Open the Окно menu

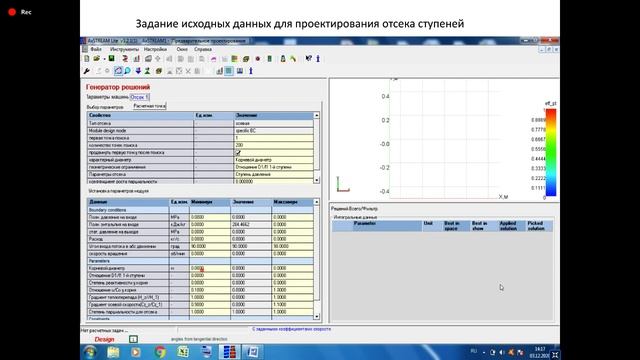pyautogui.click(x=182, y=49)
